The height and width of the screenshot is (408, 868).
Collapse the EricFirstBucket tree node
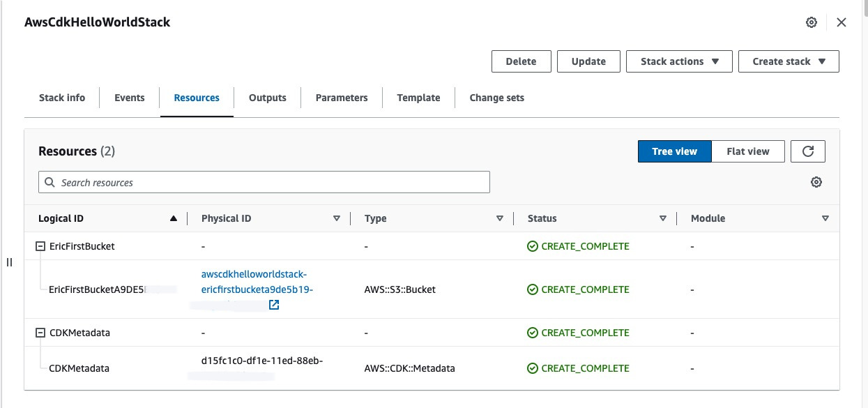coord(40,246)
